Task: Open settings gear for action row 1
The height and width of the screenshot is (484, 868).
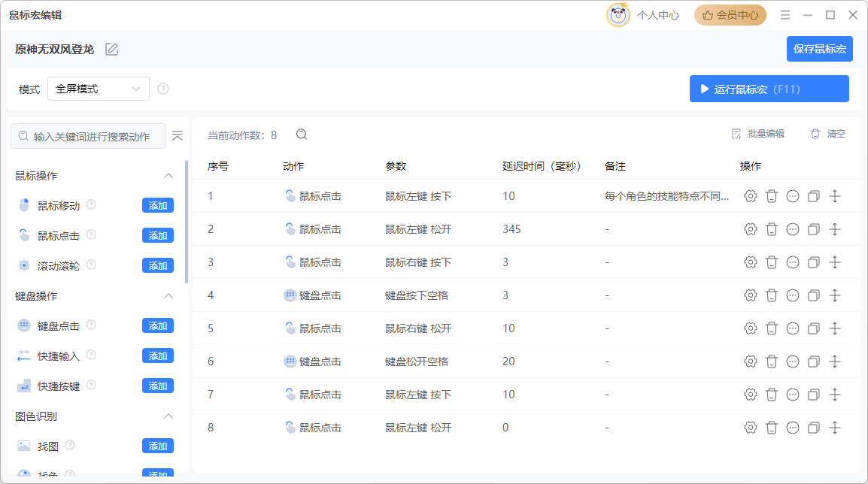Action: 750,196
